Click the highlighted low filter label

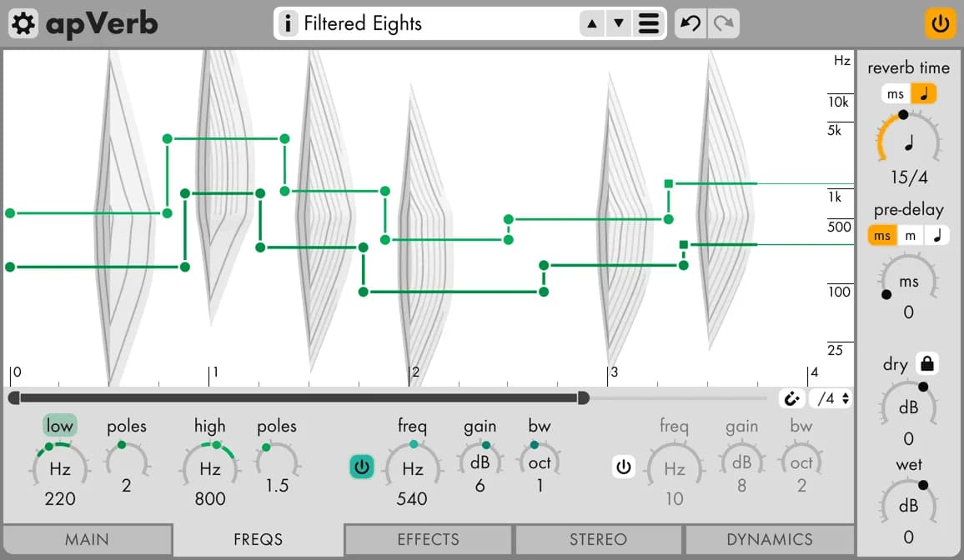click(60, 426)
